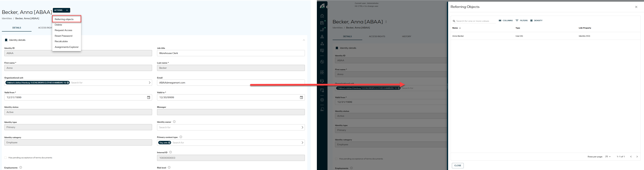Click the info icon next to Internal ID

coord(170,152)
